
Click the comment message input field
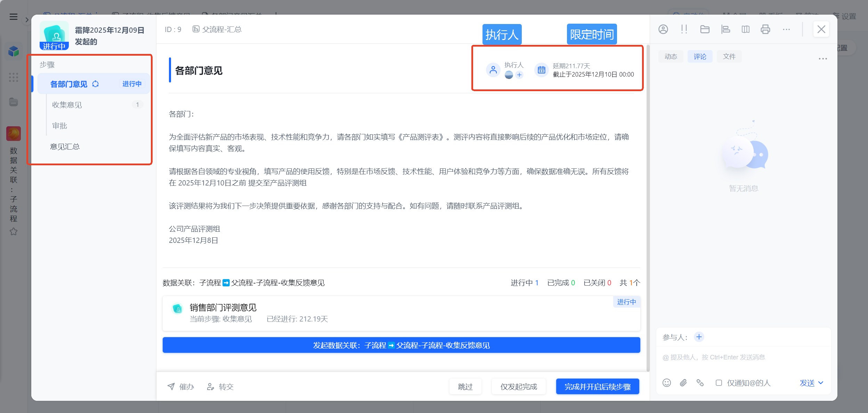(744, 357)
